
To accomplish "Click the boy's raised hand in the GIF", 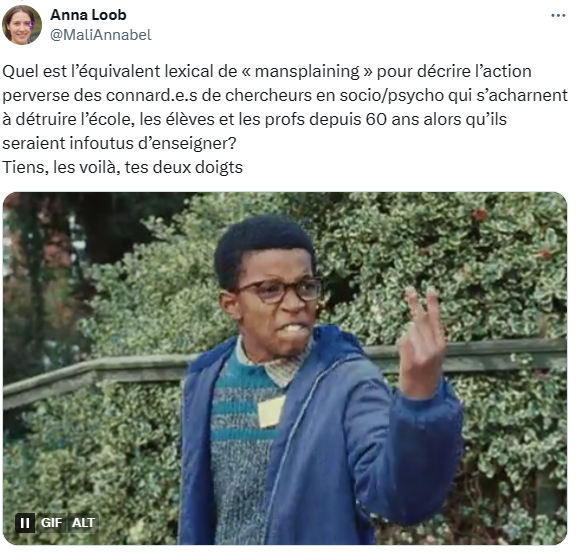I will tap(422, 341).
